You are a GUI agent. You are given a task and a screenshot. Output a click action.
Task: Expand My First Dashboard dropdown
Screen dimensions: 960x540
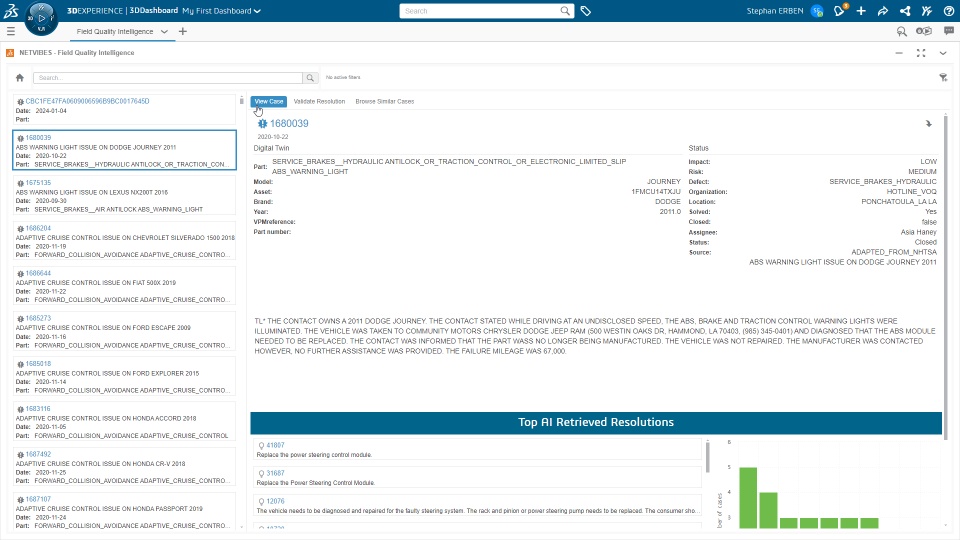click(257, 11)
